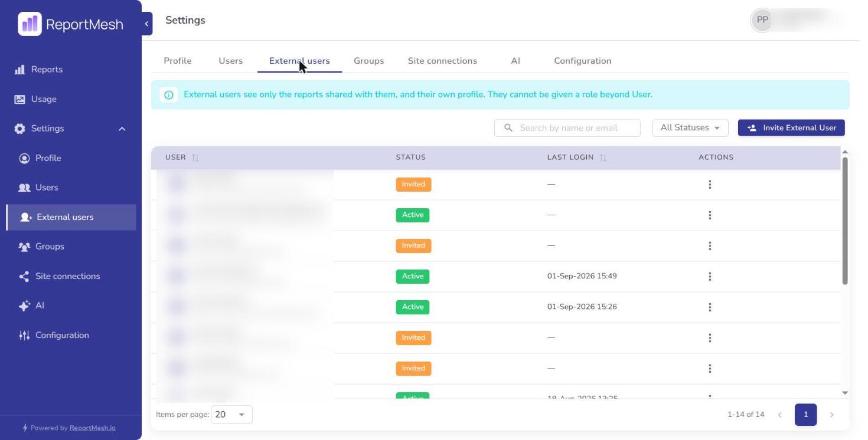Open actions menu for first Invited row
The height and width of the screenshot is (440, 868).
pos(710,185)
